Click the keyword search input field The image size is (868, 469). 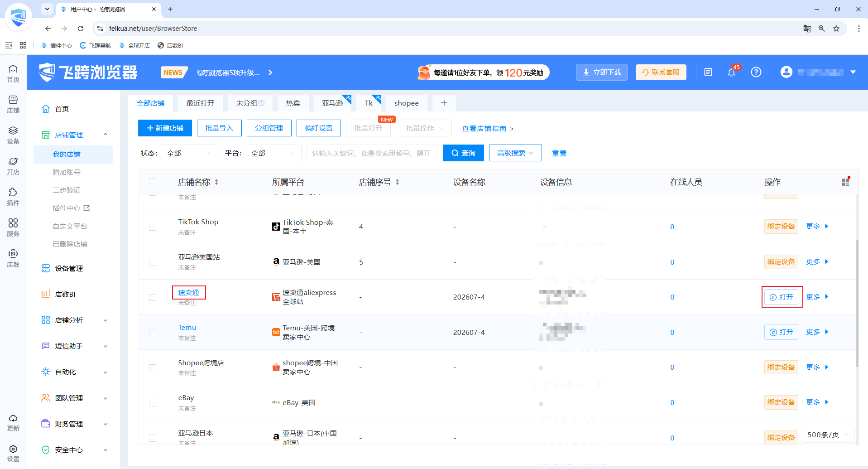pyautogui.click(x=372, y=153)
